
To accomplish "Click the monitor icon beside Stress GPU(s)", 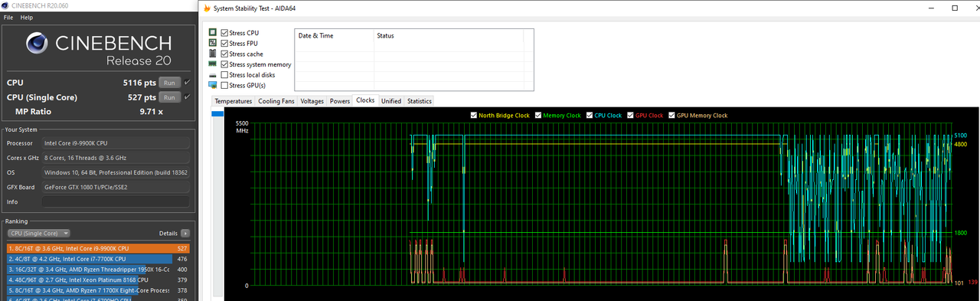I will (x=213, y=85).
